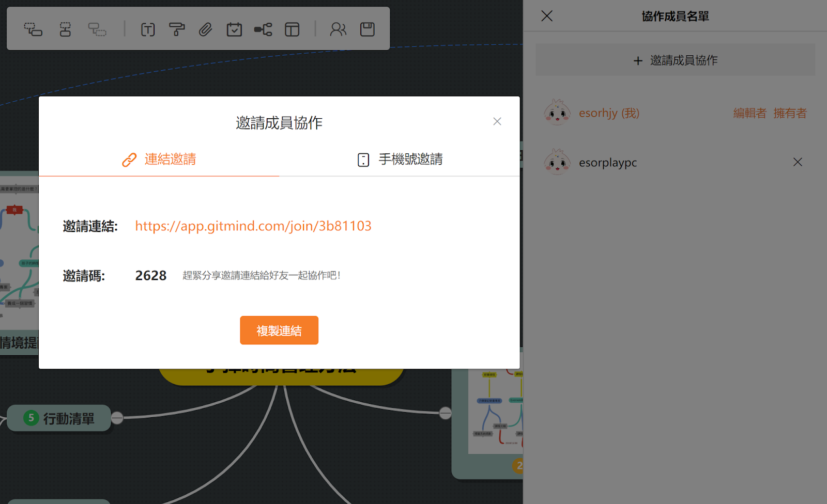Click the 擁有者 role label

click(x=790, y=113)
